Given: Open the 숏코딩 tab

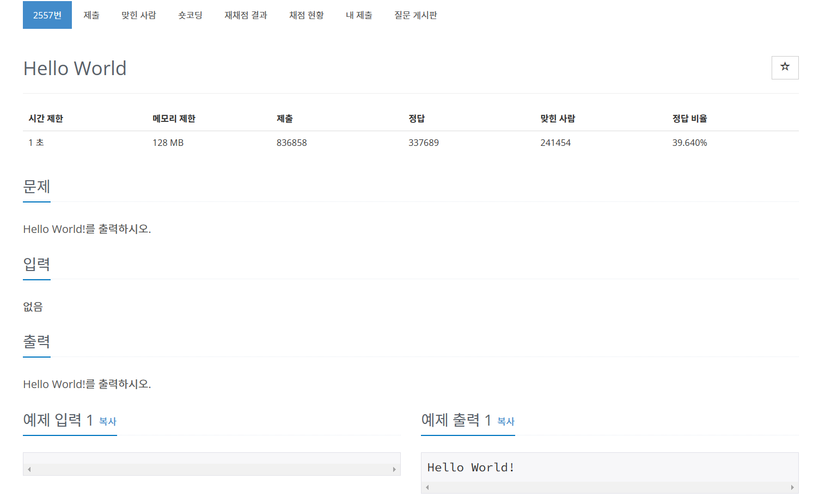Looking at the screenshot, I should click(190, 15).
